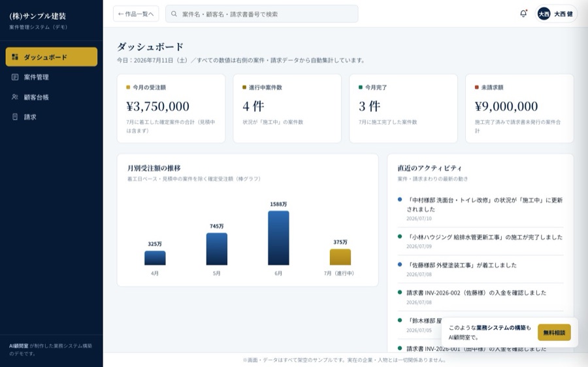The image size is (588, 367).
Task: Click the 無料相談 button
Action: (554, 332)
